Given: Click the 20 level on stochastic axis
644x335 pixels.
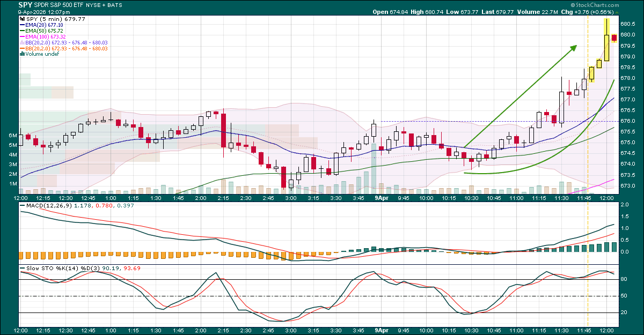Looking at the screenshot, I should click(625, 312).
